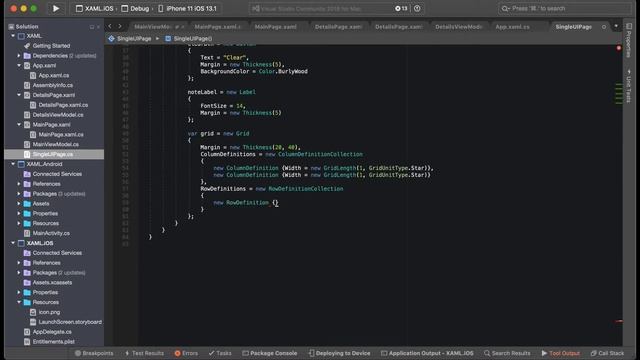Open MainPage.xaml.cs file
The height and width of the screenshot is (360, 640).
pos(61,134)
